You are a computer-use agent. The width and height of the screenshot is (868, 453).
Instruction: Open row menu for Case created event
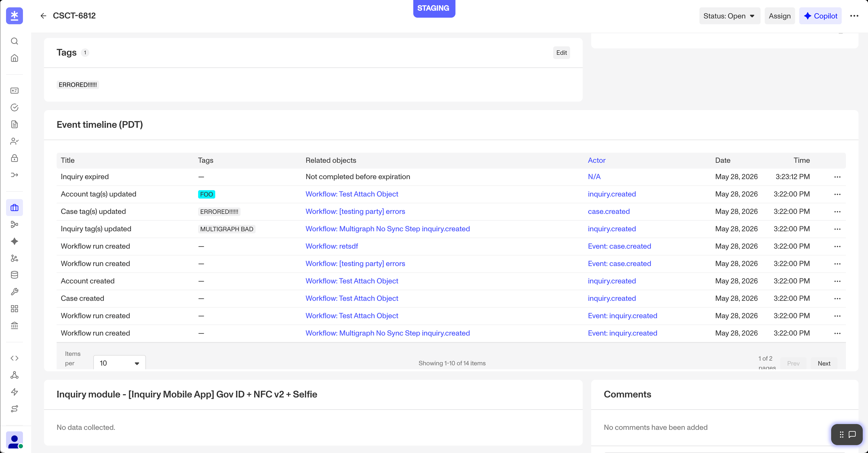click(x=837, y=299)
